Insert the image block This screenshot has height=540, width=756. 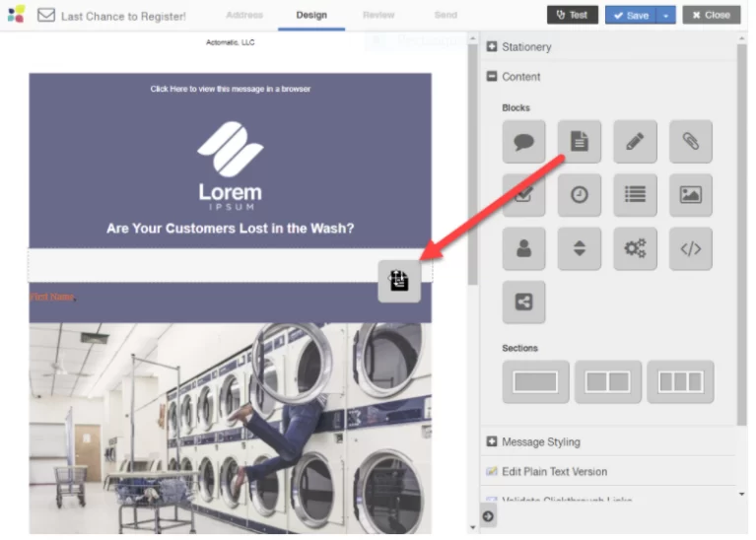pos(690,195)
